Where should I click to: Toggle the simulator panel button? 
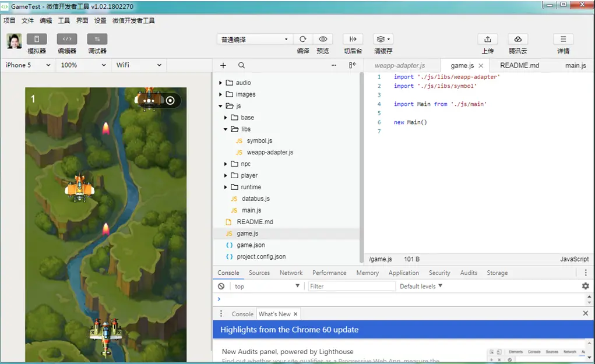click(x=37, y=39)
